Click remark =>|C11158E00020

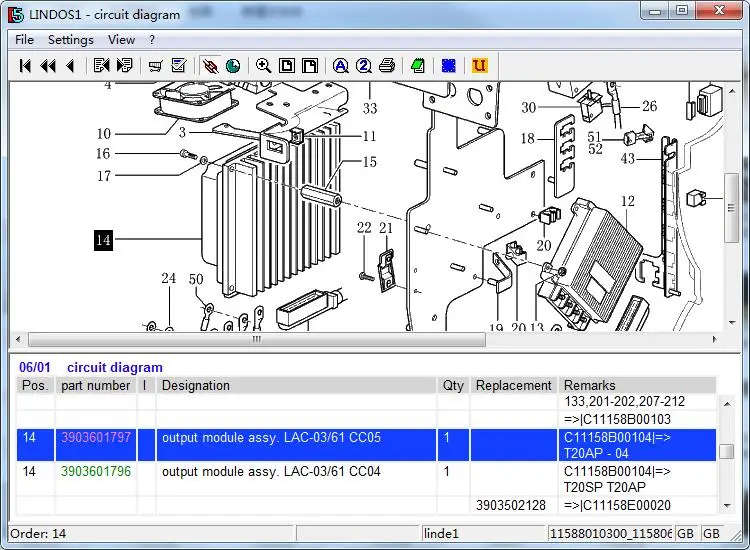pyautogui.click(x=618, y=505)
